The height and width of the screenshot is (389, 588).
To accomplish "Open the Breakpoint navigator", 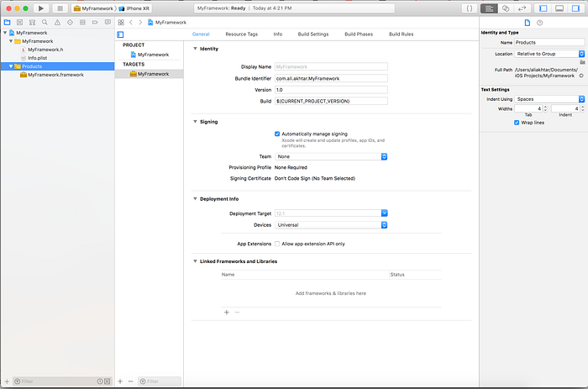I will coord(95,23).
